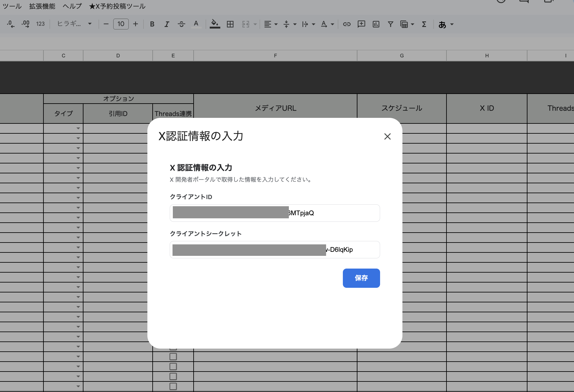Click the dialog title X認証情報の入力
The width and height of the screenshot is (574, 392).
pyautogui.click(x=201, y=136)
